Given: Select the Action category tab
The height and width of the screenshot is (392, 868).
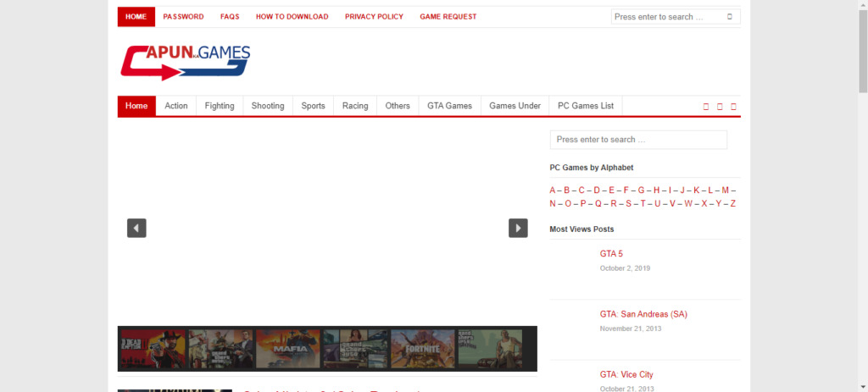Looking at the screenshot, I should tap(176, 106).
